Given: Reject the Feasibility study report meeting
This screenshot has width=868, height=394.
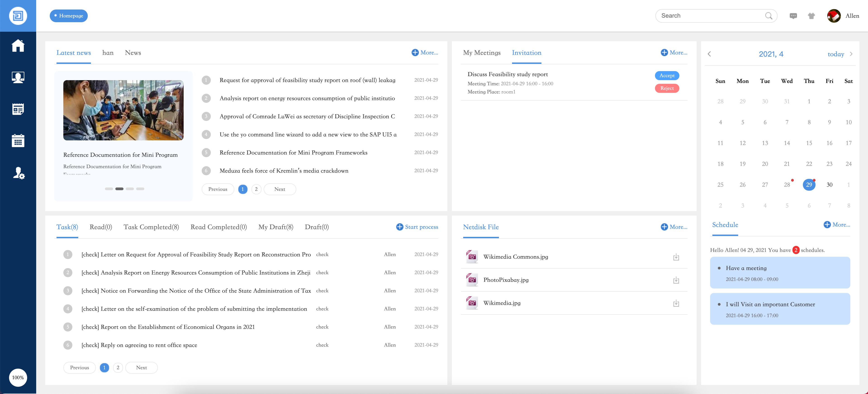Looking at the screenshot, I should pyautogui.click(x=666, y=88).
